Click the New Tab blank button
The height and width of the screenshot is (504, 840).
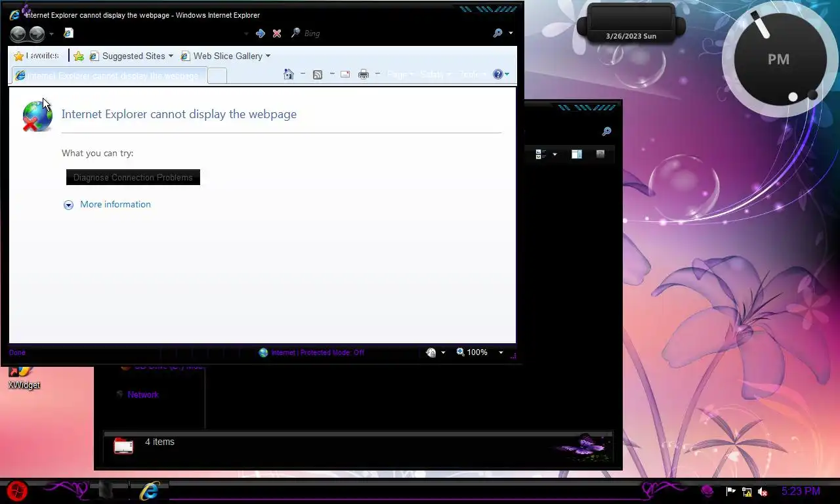(217, 75)
